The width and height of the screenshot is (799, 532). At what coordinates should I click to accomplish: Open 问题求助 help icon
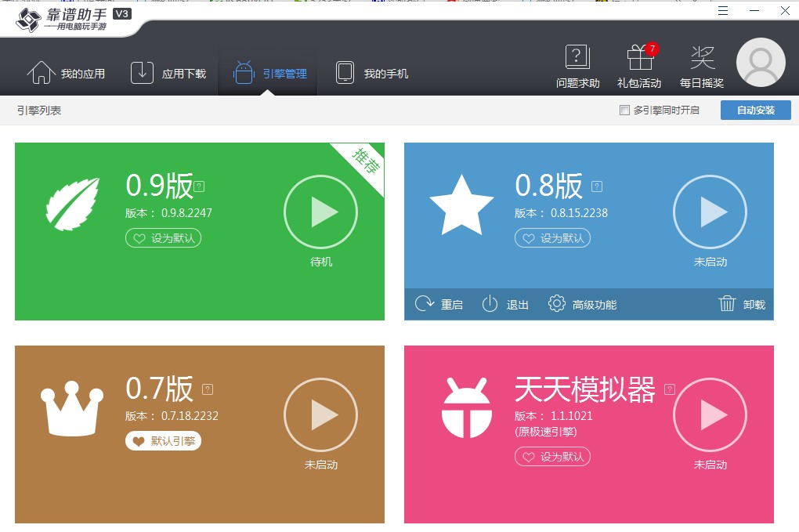[577, 67]
